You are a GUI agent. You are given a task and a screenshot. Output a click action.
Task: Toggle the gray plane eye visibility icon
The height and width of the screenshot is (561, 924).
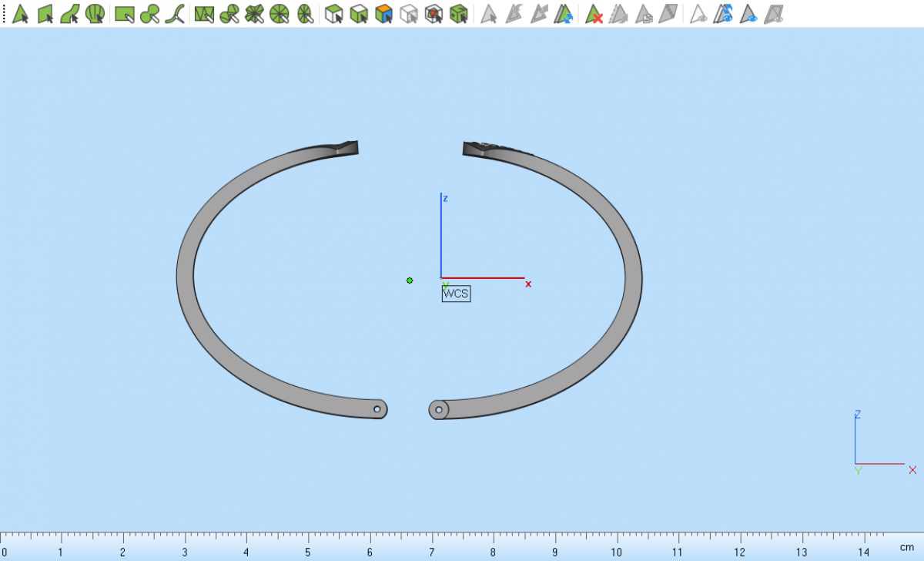tap(773, 14)
